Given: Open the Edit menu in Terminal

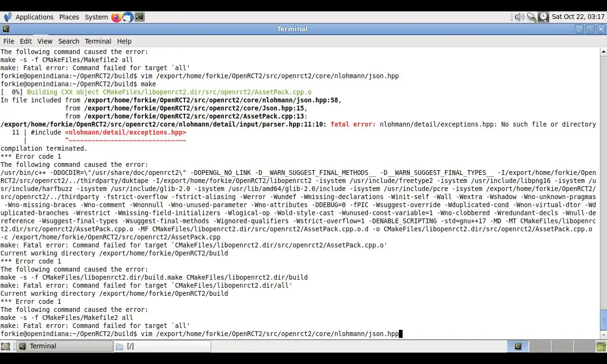Looking at the screenshot, I should [x=26, y=41].
